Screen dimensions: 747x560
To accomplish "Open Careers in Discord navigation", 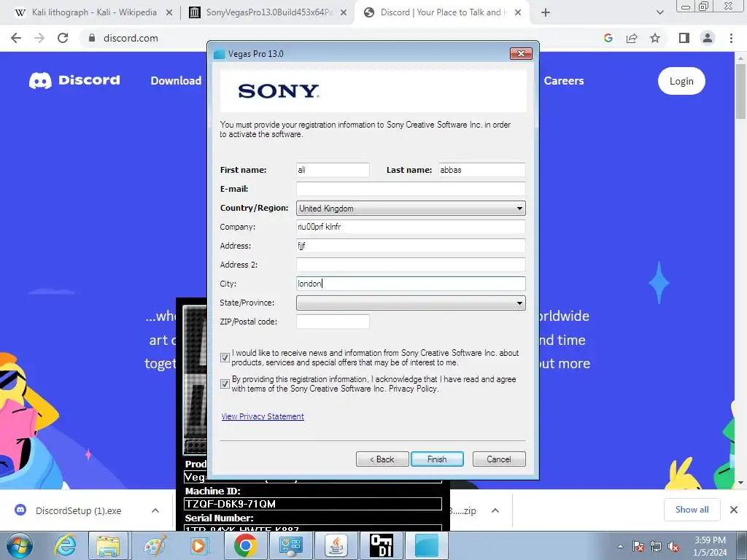I will [564, 81].
